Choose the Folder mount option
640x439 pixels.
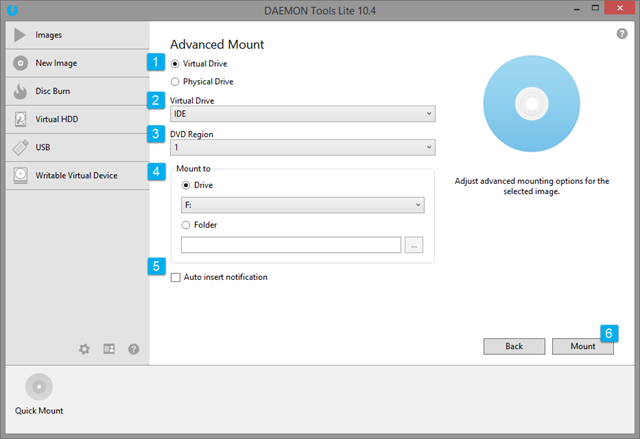point(186,225)
